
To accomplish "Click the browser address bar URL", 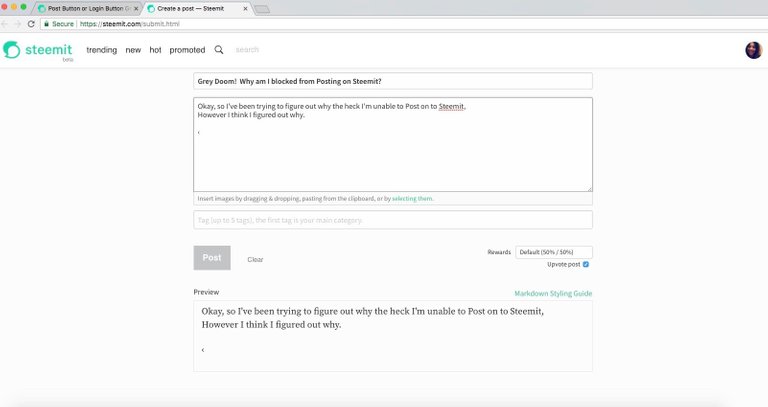I will pos(130,24).
